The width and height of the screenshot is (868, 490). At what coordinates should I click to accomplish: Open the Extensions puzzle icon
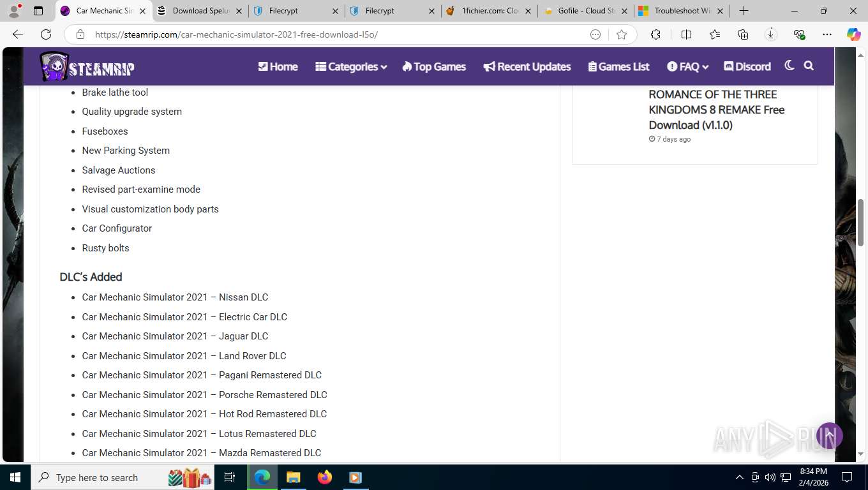click(655, 34)
